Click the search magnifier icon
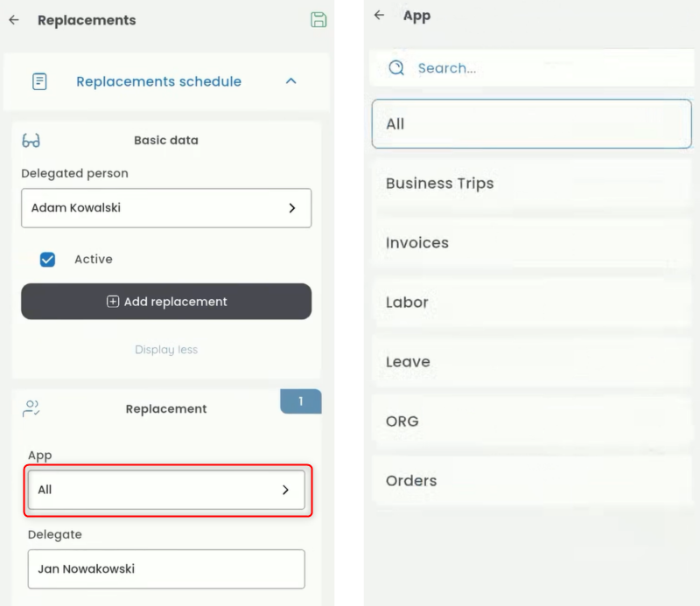This screenshot has width=700, height=606. [396, 68]
